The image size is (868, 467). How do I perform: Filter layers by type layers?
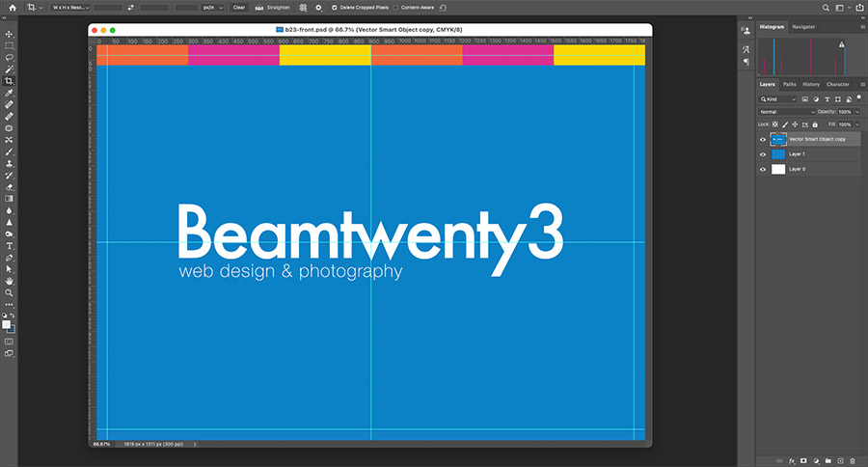pyautogui.click(x=827, y=99)
